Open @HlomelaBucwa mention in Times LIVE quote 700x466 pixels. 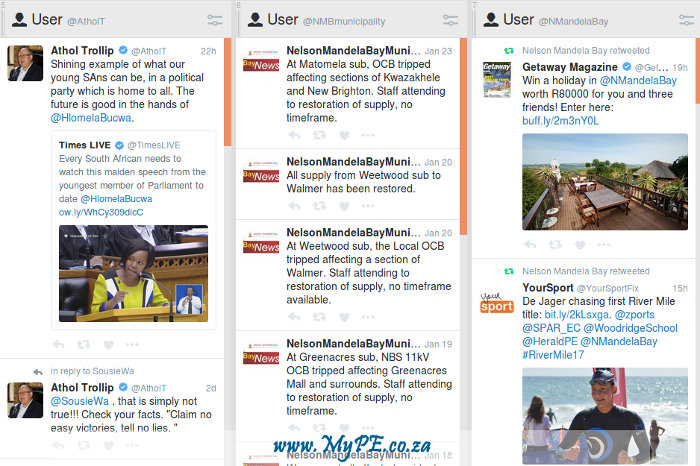click(x=116, y=199)
